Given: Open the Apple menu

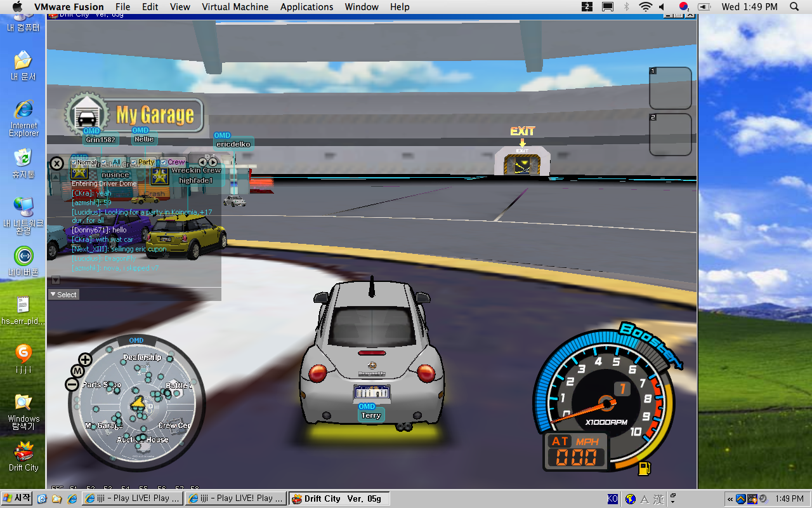Looking at the screenshot, I should tap(17, 7).
